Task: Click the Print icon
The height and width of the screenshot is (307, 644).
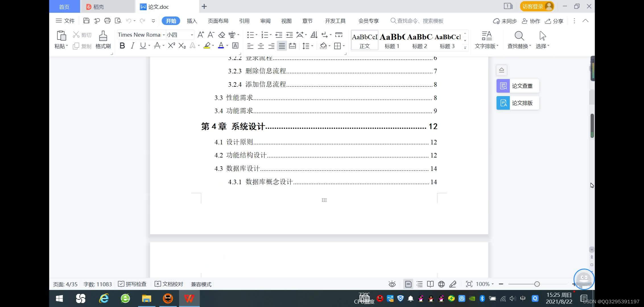Action: click(x=107, y=20)
